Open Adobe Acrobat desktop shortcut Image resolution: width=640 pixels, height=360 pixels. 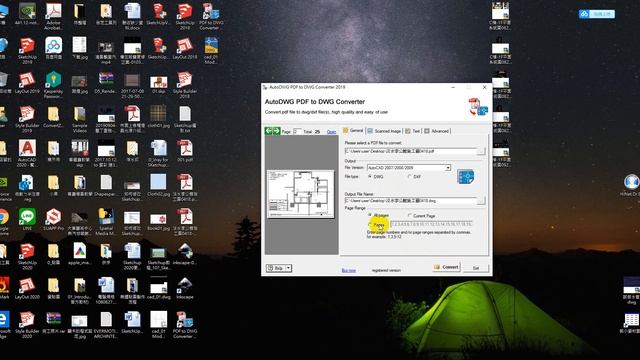[53, 17]
